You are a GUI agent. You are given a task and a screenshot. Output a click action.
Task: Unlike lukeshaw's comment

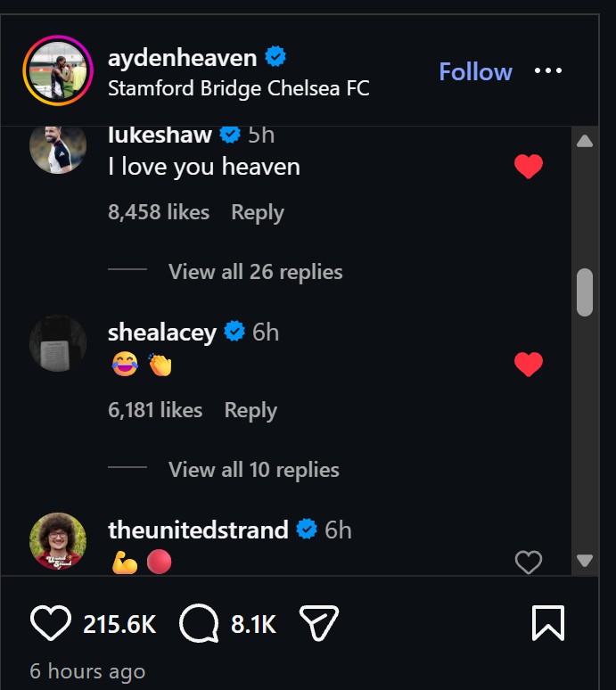coord(529,167)
